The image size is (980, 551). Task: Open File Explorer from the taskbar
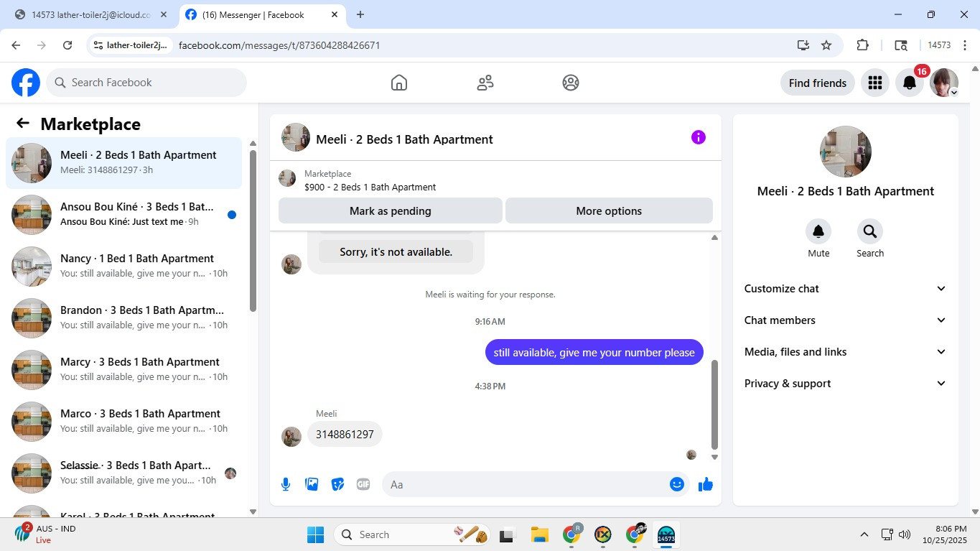click(539, 534)
